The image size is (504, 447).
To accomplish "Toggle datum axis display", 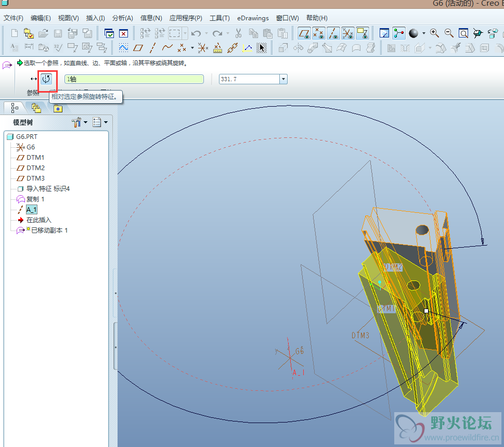I will pos(333,33).
